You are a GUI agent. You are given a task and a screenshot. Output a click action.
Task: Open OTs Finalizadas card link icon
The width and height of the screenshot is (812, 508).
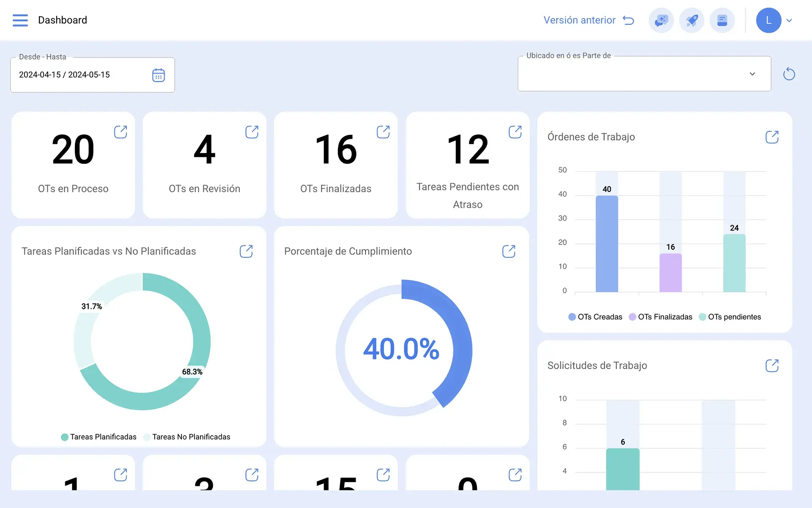tap(383, 132)
